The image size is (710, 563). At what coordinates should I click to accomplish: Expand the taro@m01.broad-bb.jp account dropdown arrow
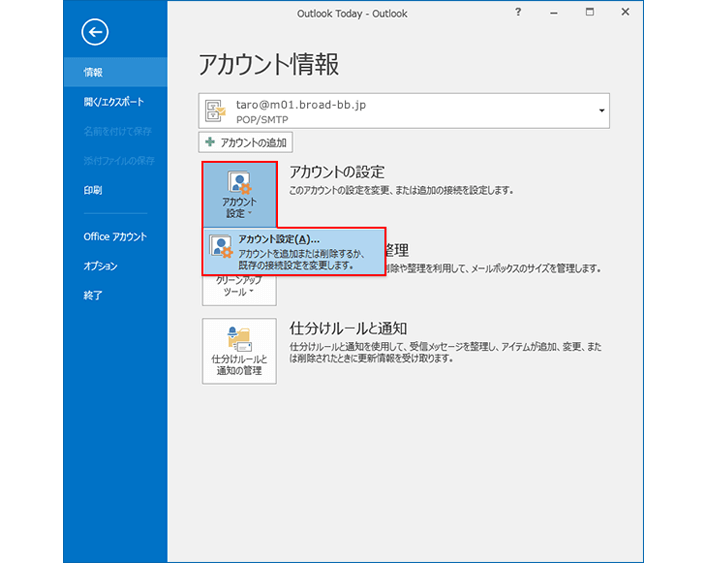(602, 110)
